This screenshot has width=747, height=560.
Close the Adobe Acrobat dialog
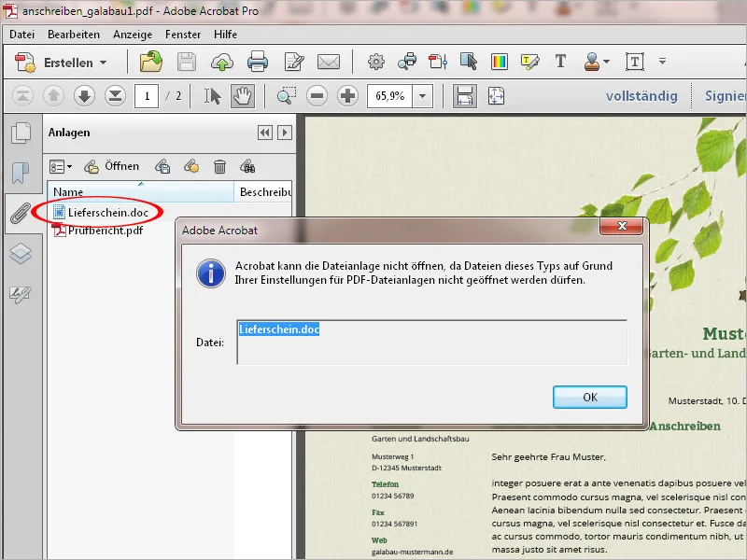pos(622,226)
